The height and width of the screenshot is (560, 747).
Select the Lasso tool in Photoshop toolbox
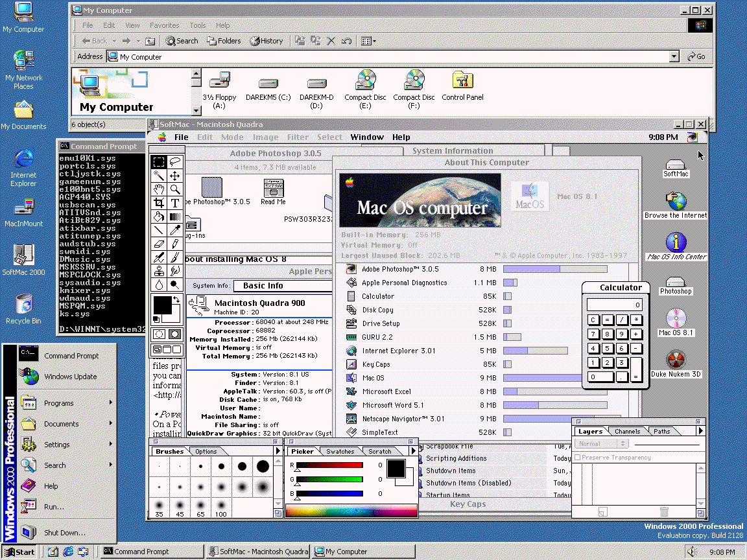click(x=175, y=162)
